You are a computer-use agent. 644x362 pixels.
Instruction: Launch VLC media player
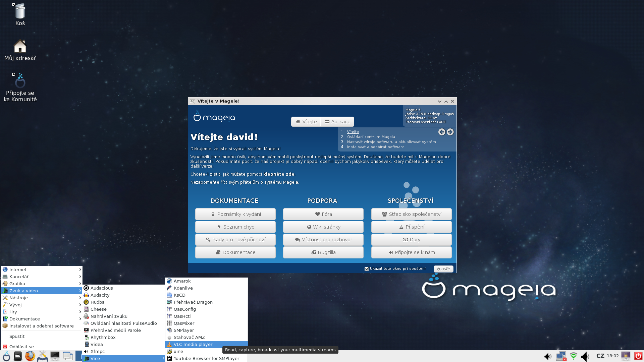point(206,344)
